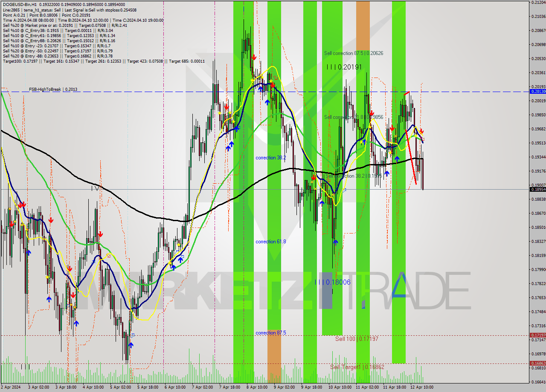Select the 'I I I 0.20191' point label
The height and width of the screenshot is (392, 546).
pos(344,67)
